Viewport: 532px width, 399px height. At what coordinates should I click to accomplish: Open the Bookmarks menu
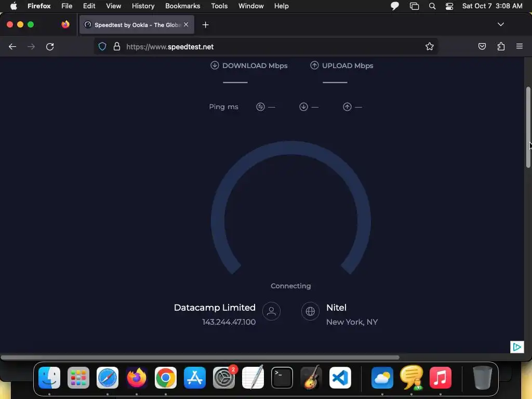pos(182,6)
